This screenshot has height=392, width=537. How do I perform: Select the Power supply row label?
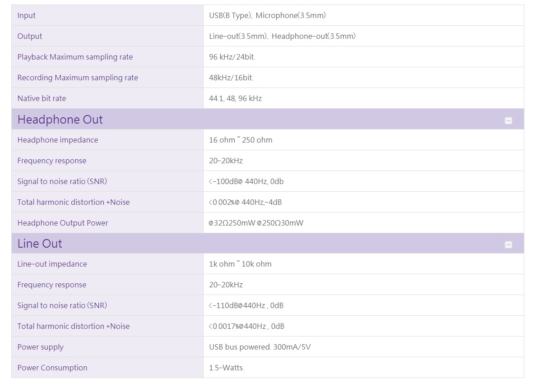40,347
